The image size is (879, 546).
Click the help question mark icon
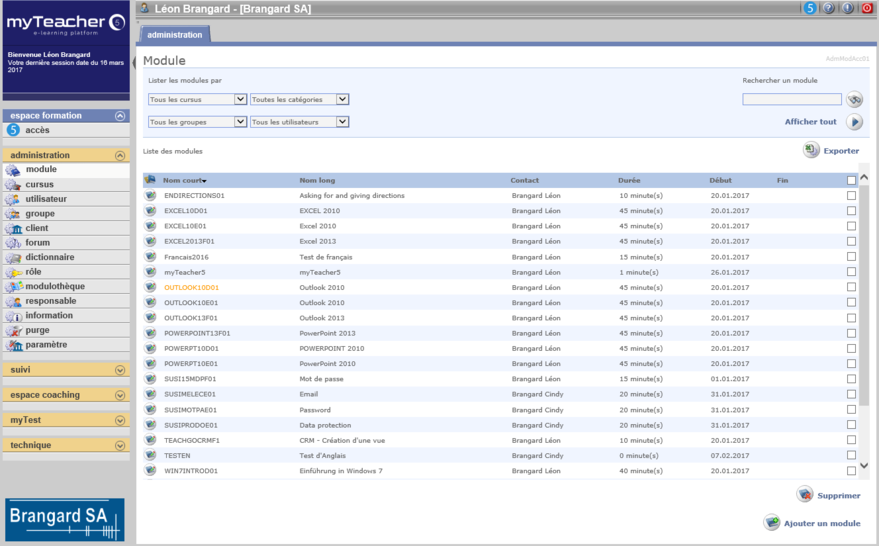[x=829, y=8]
